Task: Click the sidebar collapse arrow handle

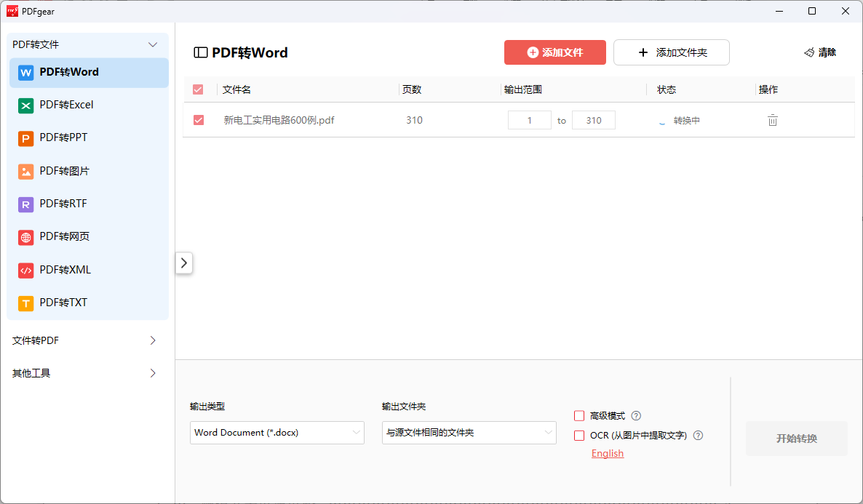Action: click(184, 263)
